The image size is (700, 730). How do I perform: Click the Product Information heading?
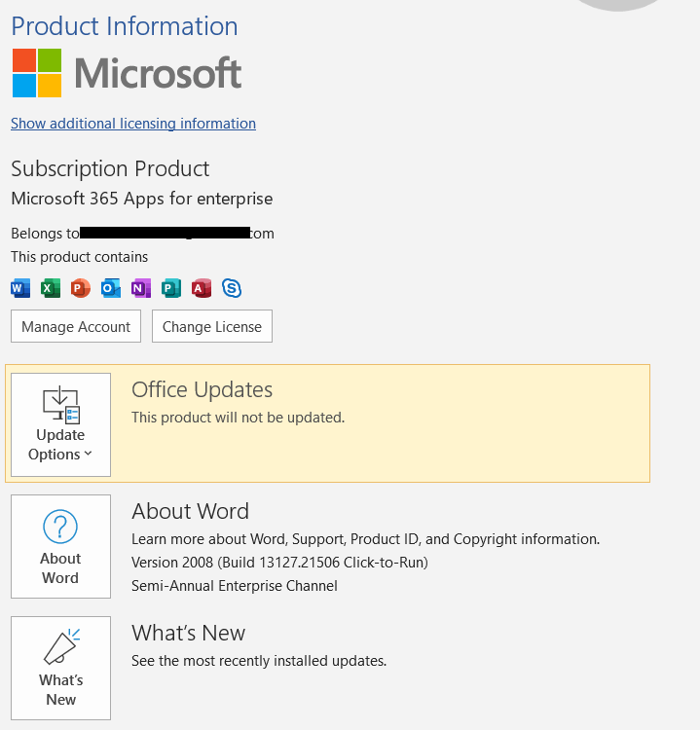[x=125, y=26]
